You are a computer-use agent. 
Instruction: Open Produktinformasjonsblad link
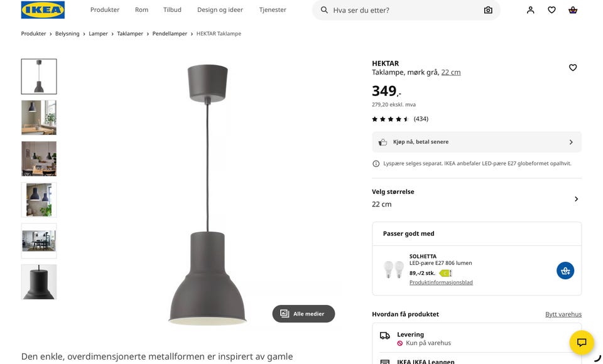[x=441, y=282]
